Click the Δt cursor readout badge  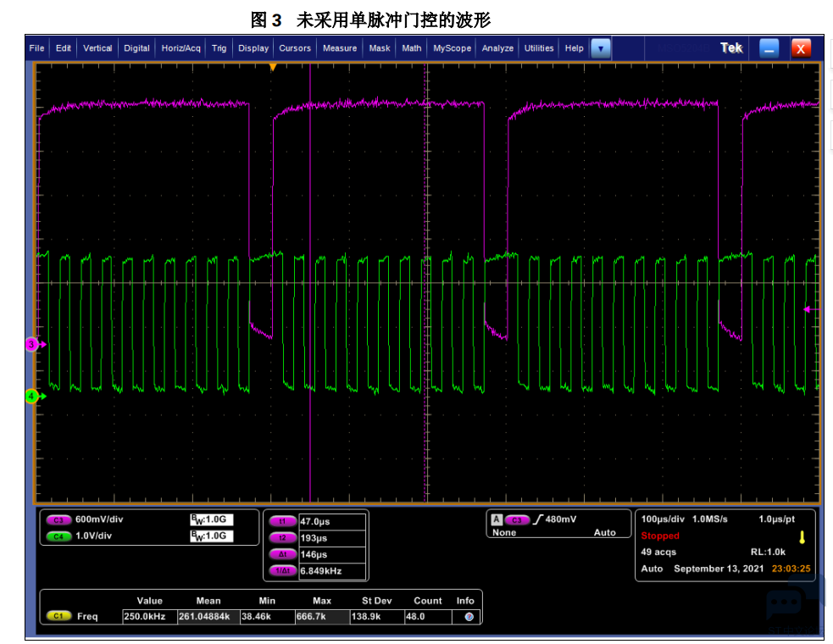tap(283, 554)
